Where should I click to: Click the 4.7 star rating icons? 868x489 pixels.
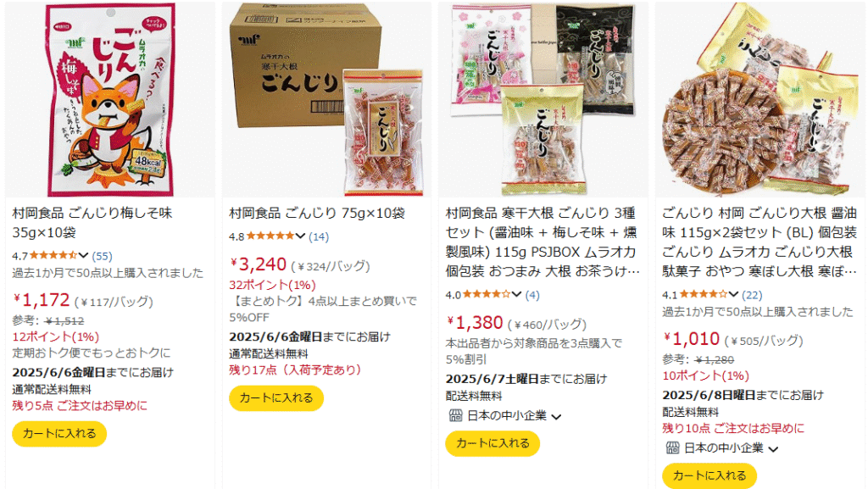[x=53, y=256]
